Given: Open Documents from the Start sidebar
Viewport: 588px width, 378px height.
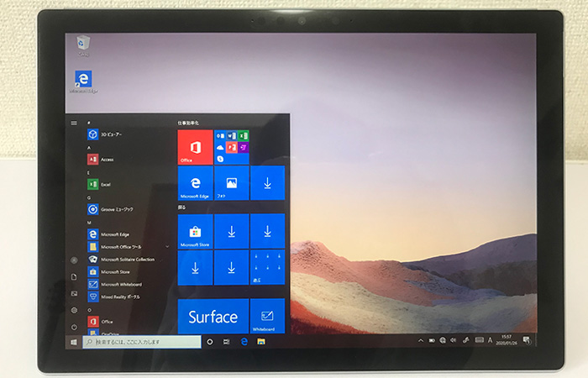Looking at the screenshot, I should click(x=74, y=276).
